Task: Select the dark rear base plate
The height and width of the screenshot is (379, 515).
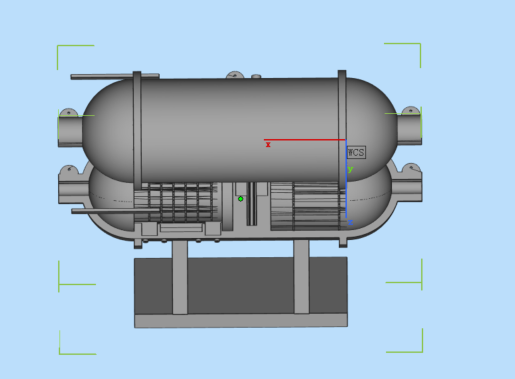Action: pyautogui.click(x=241, y=285)
